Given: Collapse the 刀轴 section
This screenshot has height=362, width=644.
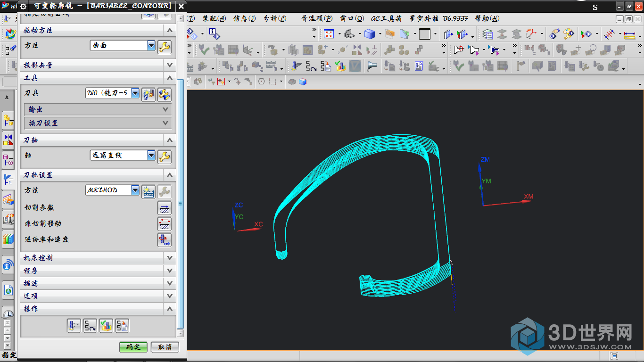Looking at the screenshot, I should click(x=170, y=140).
